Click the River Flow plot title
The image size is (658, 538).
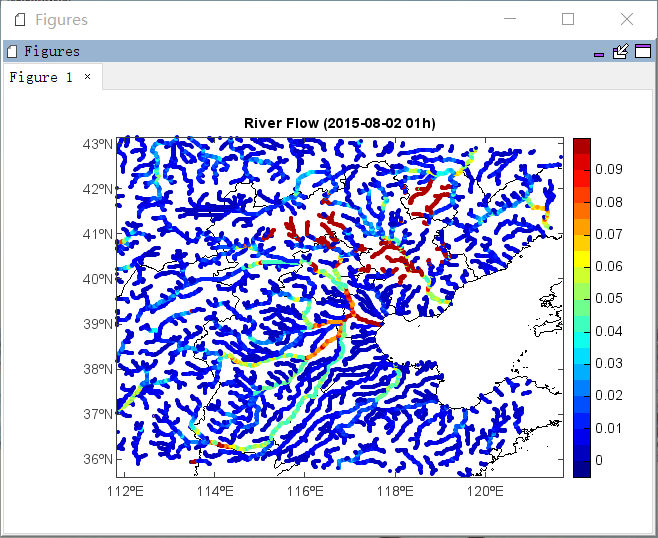[x=339, y=123]
